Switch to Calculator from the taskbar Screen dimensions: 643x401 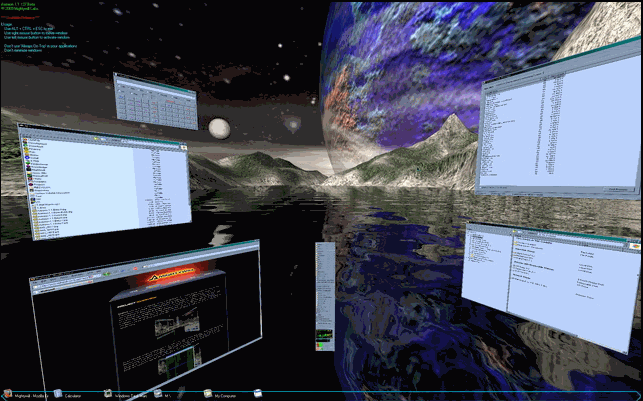[x=67, y=395]
